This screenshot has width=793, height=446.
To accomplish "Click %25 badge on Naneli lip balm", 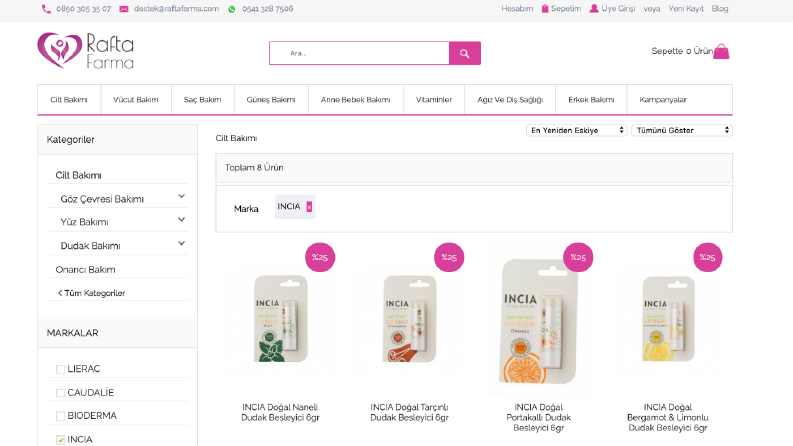I will [x=320, y=257].
